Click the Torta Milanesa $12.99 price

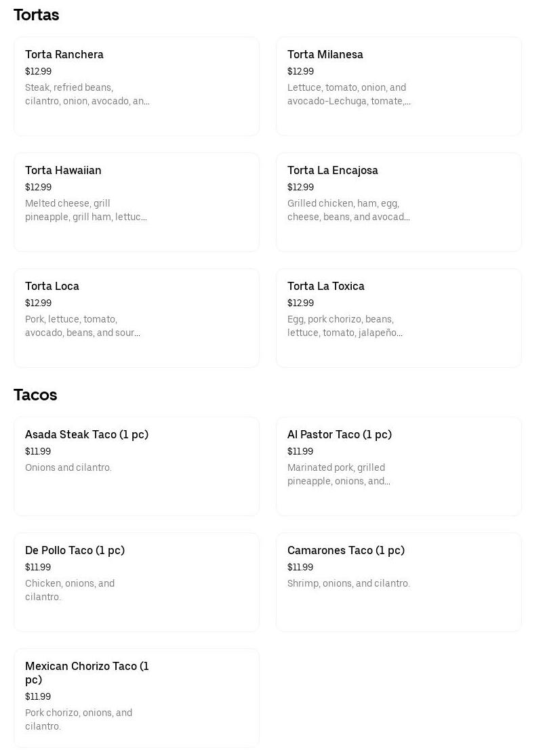tap(300, 72)
